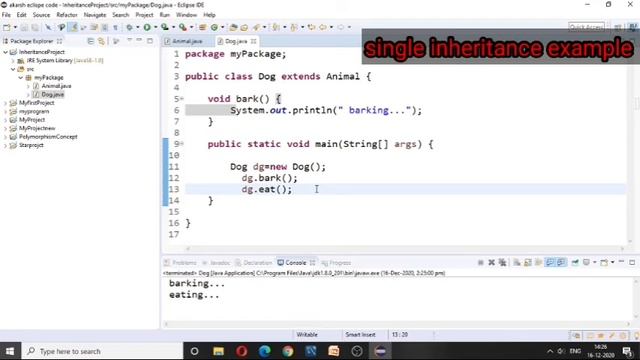This screenshot has height=360, width=640.
Task: Open the Windows Start menu
Action: coord(10,351)
